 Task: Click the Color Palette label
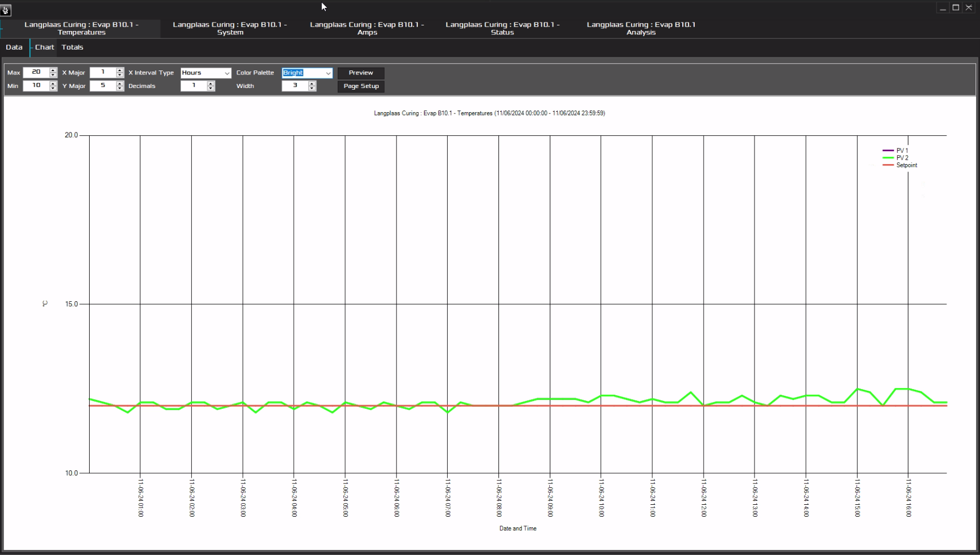click(x=255, y=73)
